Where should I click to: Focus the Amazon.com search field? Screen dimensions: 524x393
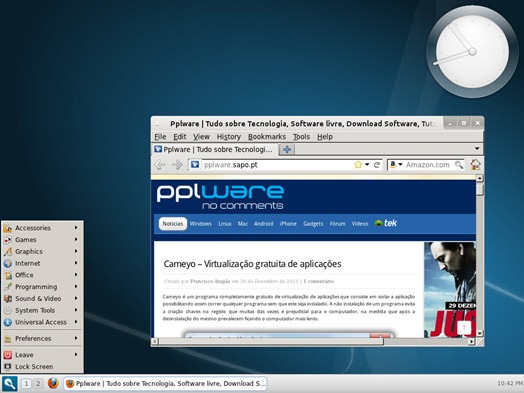click(x=428, y=165)
